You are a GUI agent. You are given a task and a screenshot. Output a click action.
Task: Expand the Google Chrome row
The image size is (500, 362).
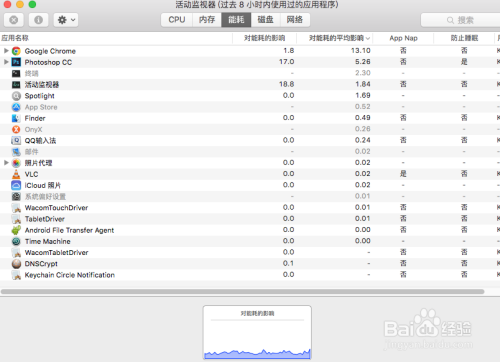(x=6, y=51)
